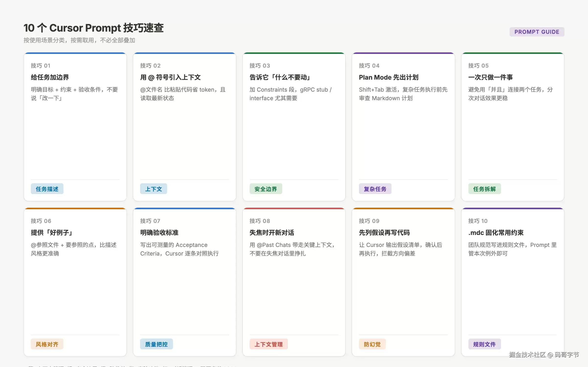Click the title 一次只做一件事

(490, 77)
